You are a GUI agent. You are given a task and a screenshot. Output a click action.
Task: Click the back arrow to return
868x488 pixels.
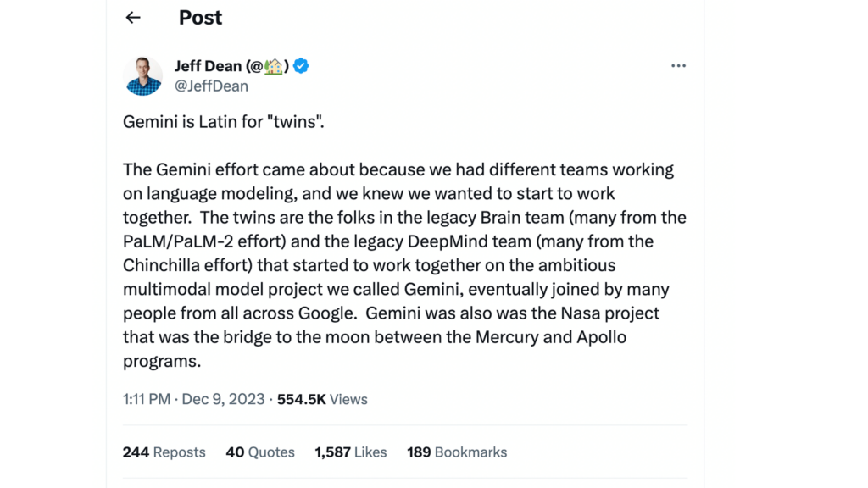133,17
